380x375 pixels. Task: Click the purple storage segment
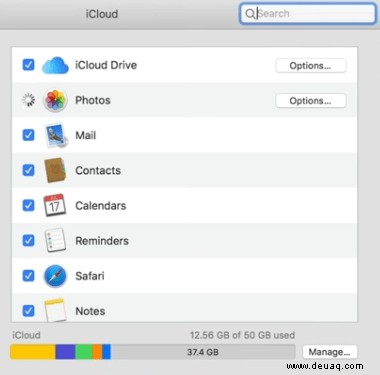point(65,352)
